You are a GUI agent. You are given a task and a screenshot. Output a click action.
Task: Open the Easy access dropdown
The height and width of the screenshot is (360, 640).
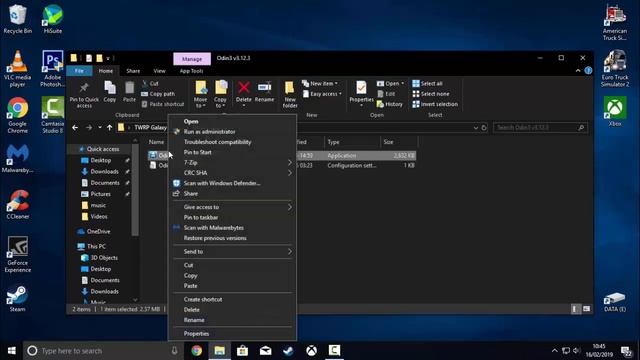click(x=322, y=94)
